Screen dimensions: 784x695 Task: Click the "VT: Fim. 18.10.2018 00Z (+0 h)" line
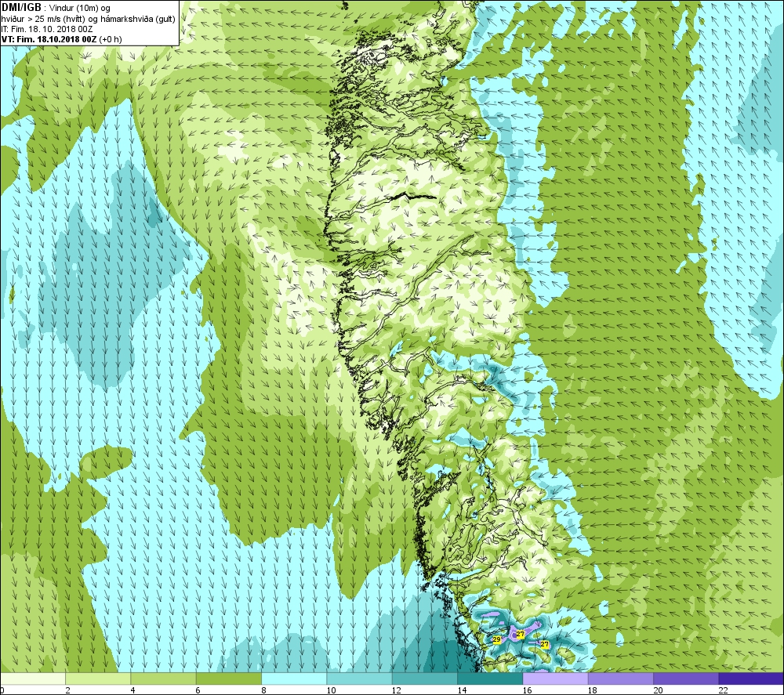(x=61, y=39)
